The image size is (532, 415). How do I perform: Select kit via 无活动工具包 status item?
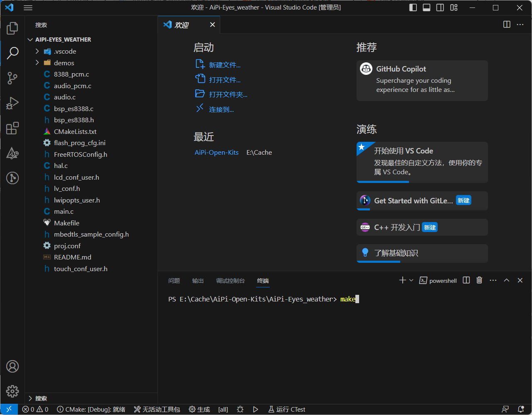(x=157, y=409)
